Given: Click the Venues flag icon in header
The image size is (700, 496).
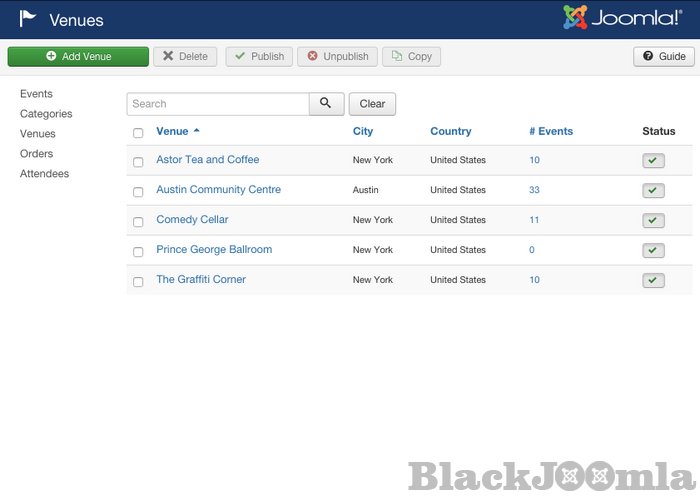Looking at the screenshot, I should (28, 19).
